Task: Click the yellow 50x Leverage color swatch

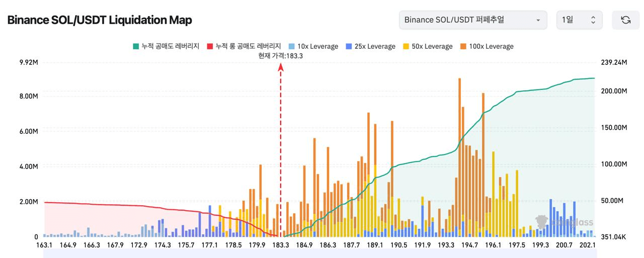Action: click(406, 46)
